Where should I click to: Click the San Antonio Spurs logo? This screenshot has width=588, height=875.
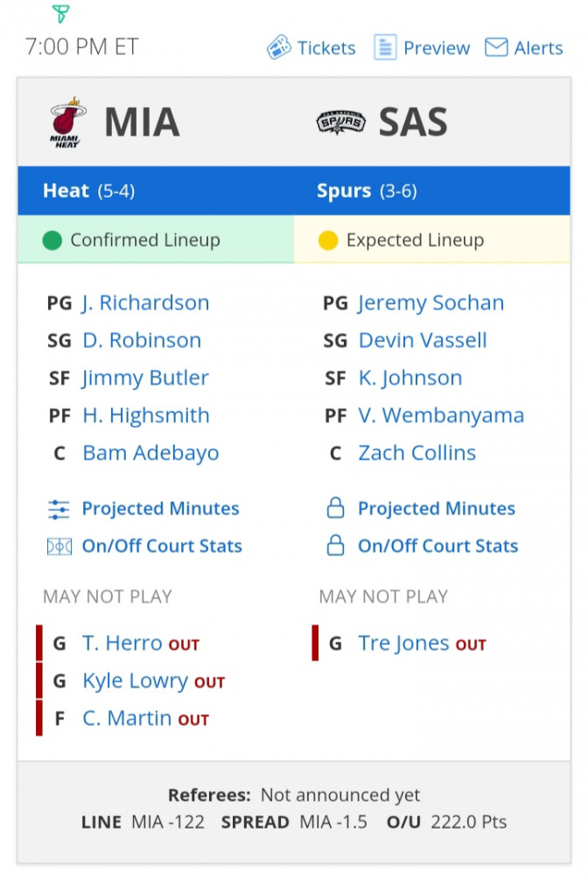point(340,122)
